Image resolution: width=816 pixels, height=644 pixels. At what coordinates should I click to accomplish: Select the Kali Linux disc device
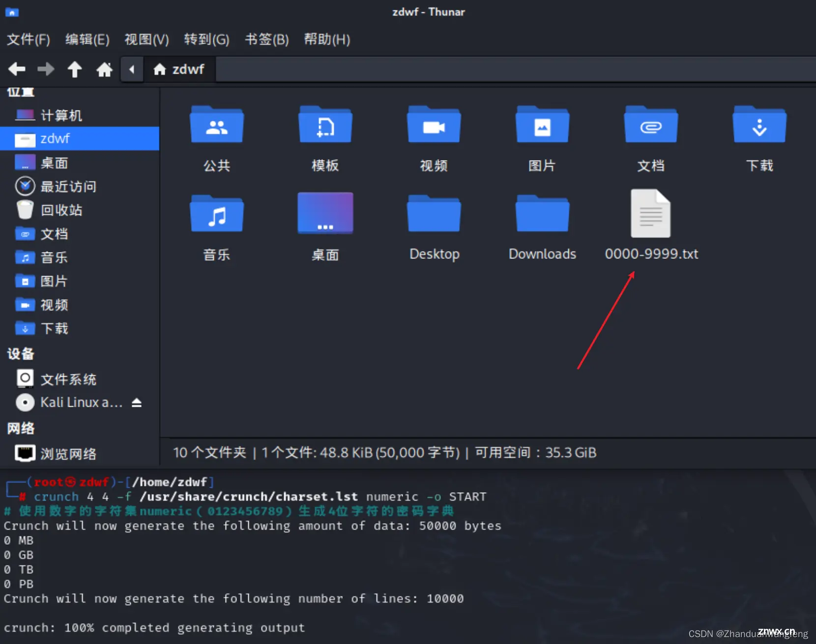click(69, 402)
